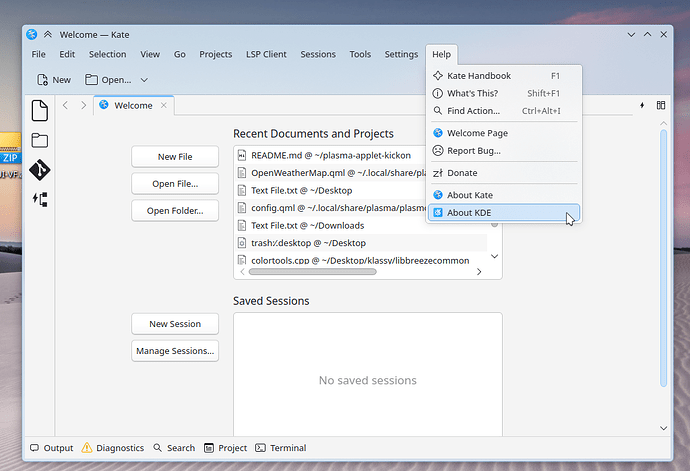The height and width of the screenshot is (471, 690).
Task: Open the Selection menu
Action: pos(107,54)
